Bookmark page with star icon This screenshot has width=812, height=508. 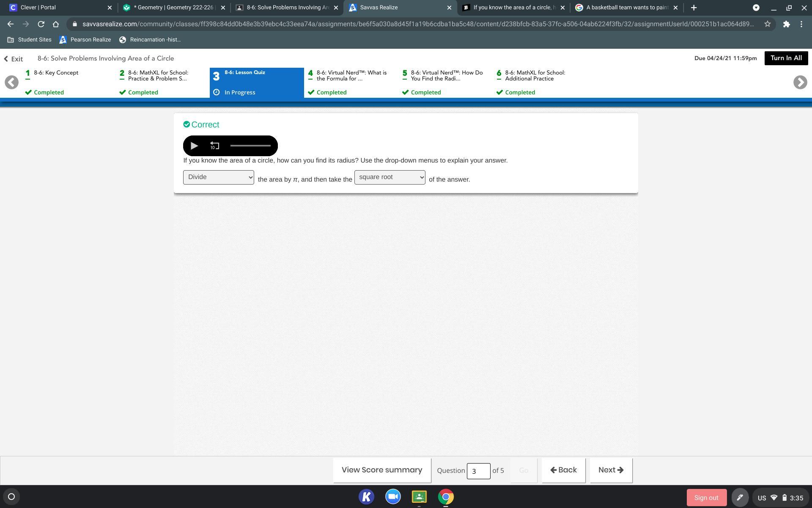click(767, 24)
